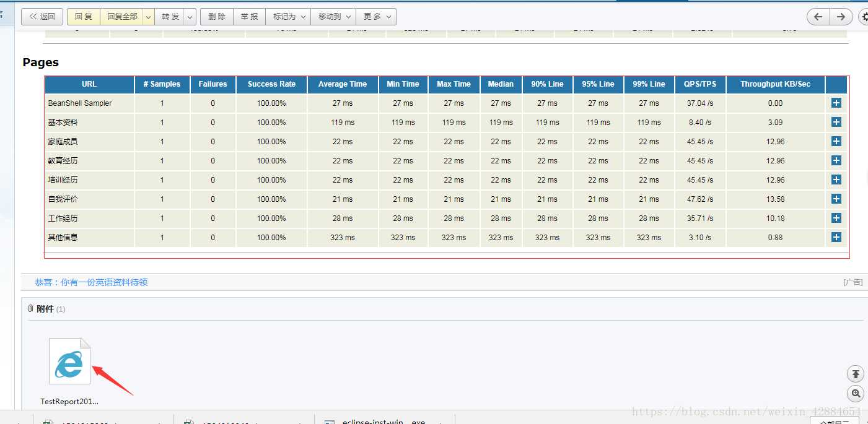Click 回复全部 to reply all
This screenshot has height=424, width=868.
122,17
